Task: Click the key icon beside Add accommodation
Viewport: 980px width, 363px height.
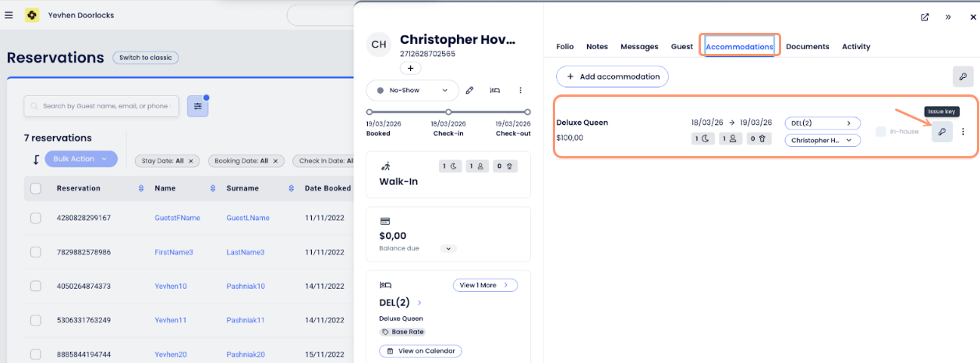Action: pyautogui.click(x=963, y=77)
